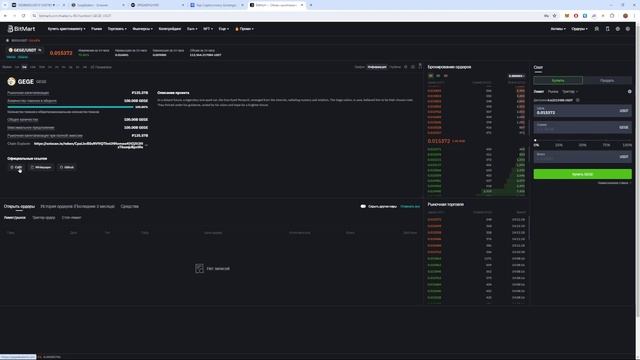Click the Спот trading header tab
The image size is (640, 360).
(538, 67)
